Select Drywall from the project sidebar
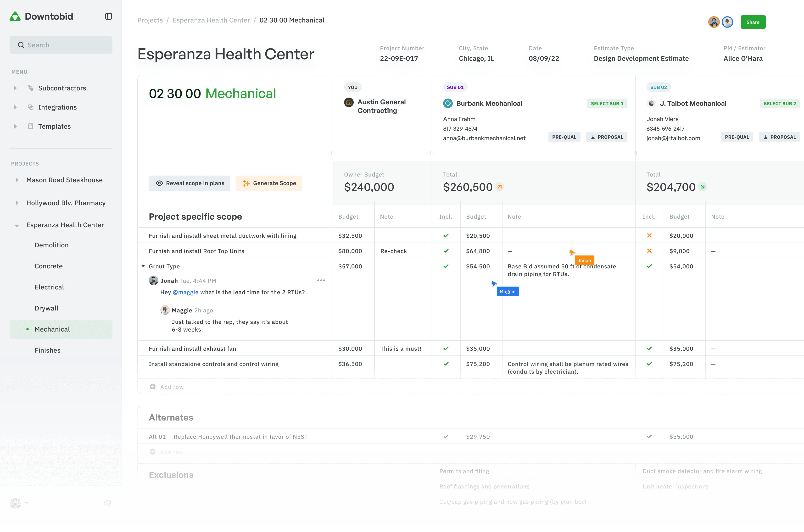804x532 pixels. 46,308
